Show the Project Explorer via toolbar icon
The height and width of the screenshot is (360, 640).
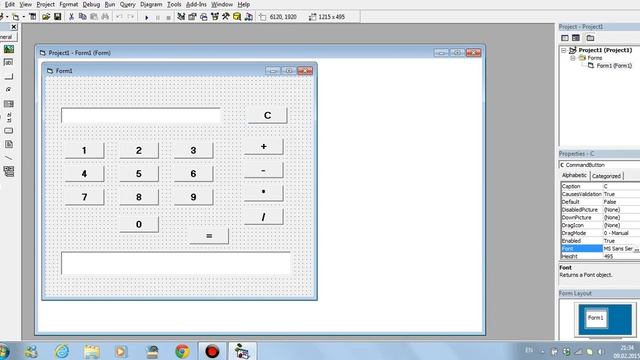[x=181, y=17]
